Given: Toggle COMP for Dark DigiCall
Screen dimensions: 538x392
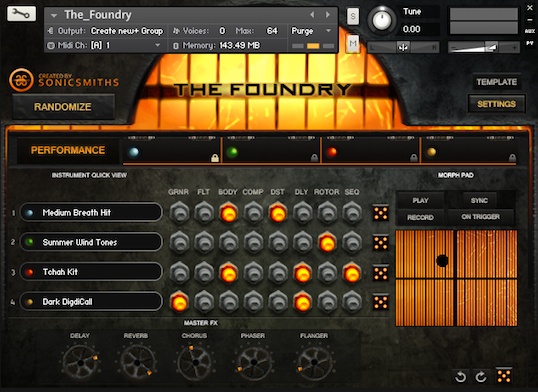Looking at the screenshot, I should pos(253,302).
